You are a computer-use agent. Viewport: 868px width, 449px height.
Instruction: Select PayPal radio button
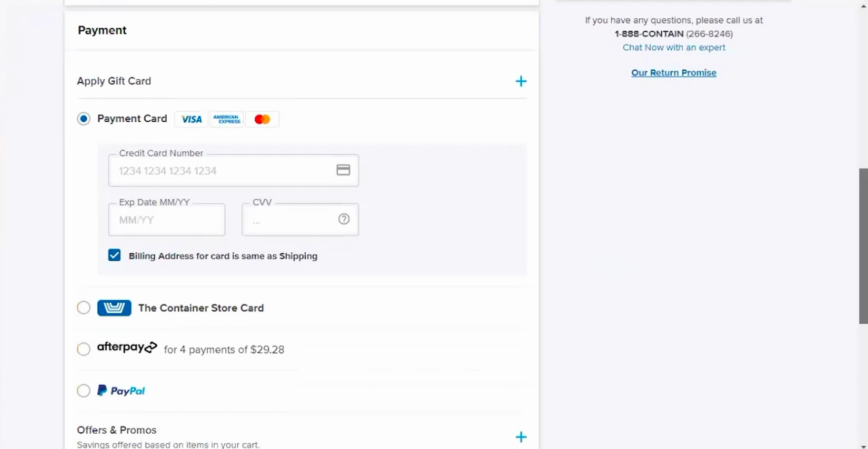coord(84,391)
